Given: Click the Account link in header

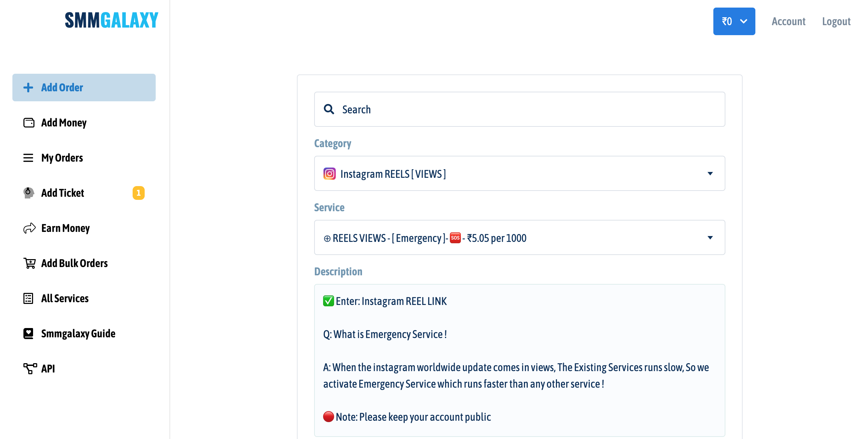Looking at the screenshot, I should click(788, 21).
